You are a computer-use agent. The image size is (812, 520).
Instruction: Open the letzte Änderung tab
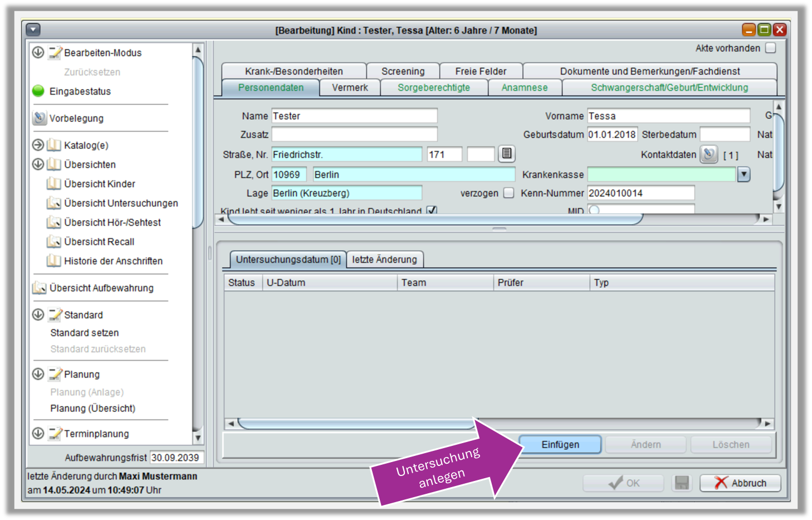point(384,260)
